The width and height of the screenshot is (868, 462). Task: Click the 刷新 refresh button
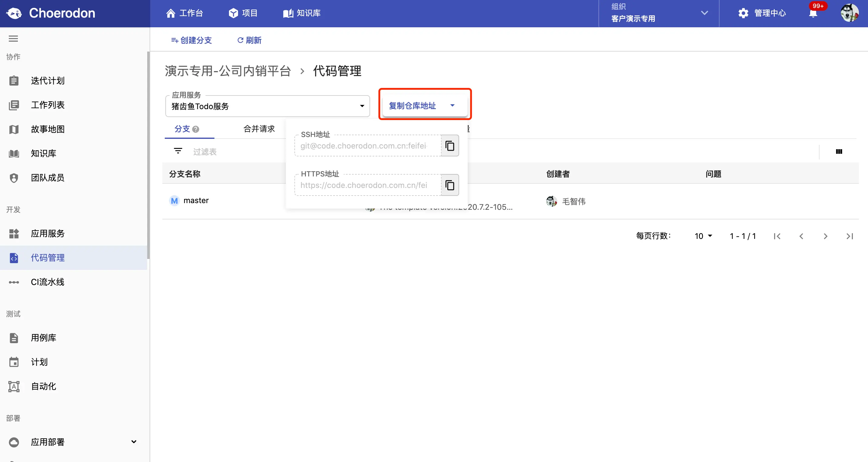[249, 40]
